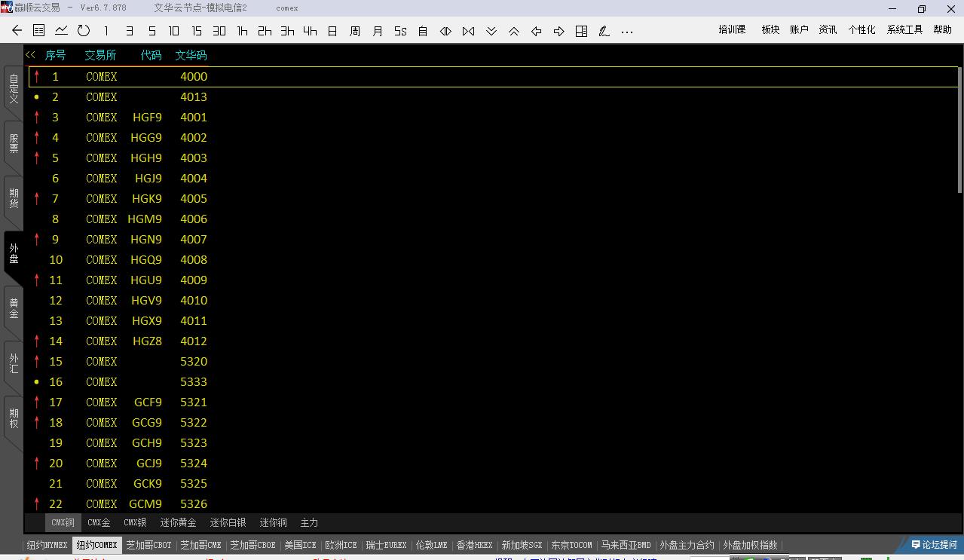Select the 5s period button

[x=400, y=31]
